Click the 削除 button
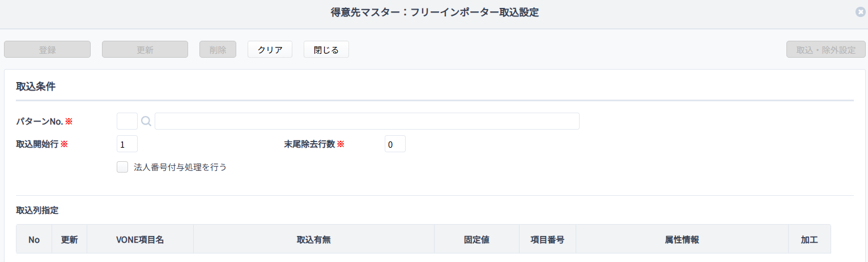The height and width of the screenshot is (262, 868). point(218,49)
